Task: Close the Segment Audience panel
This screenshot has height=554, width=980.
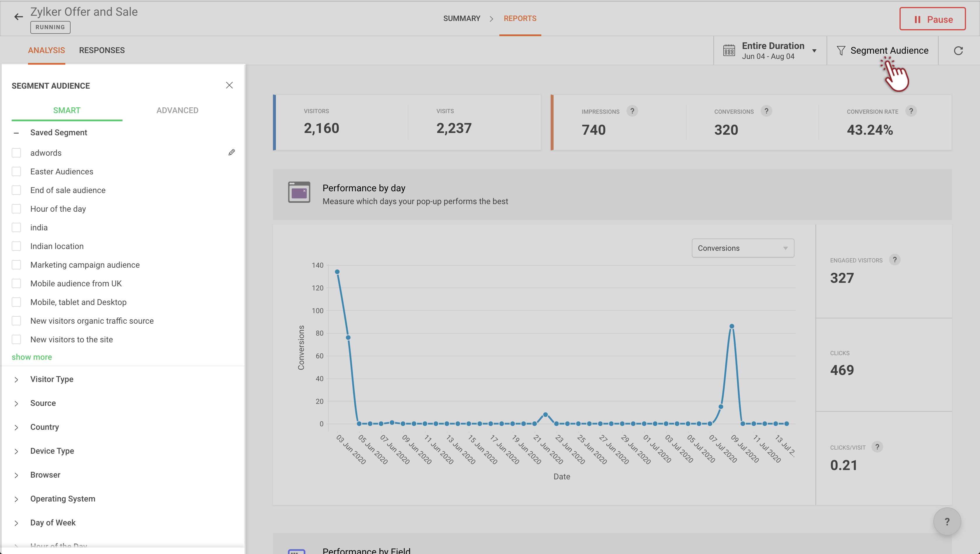Action: 229,85
